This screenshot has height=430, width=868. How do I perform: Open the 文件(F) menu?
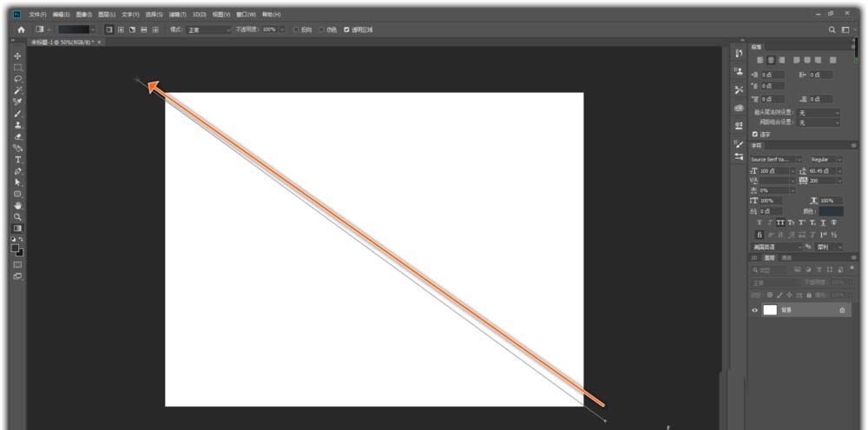tap(37, 15)
